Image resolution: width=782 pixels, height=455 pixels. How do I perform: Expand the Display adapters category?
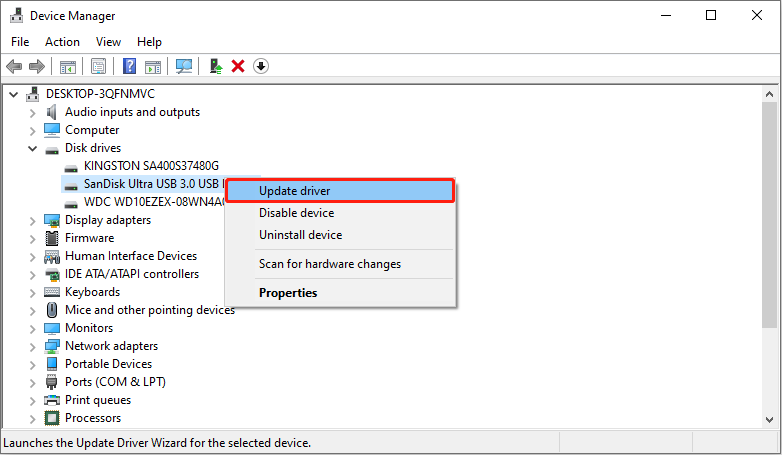point(32,221)
